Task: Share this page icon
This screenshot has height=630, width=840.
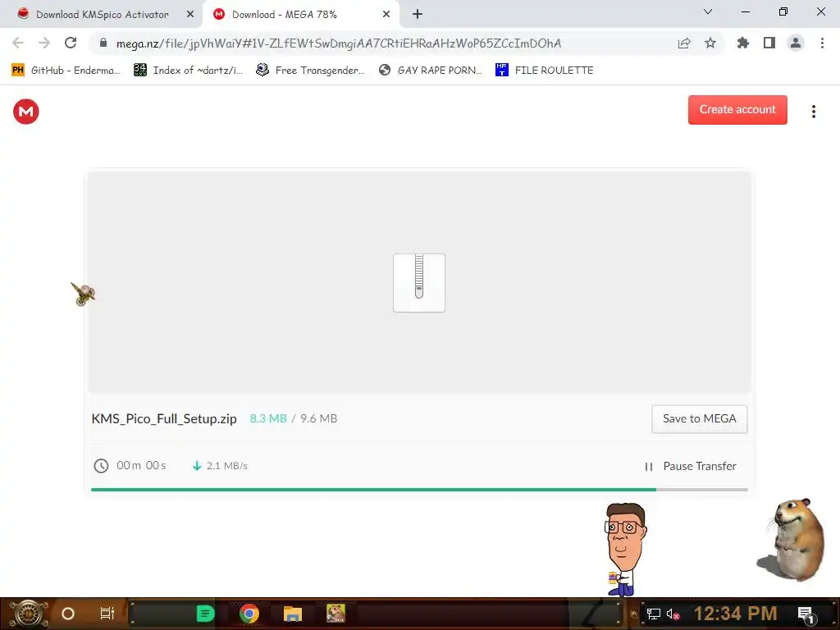Action: coord(684,43)
